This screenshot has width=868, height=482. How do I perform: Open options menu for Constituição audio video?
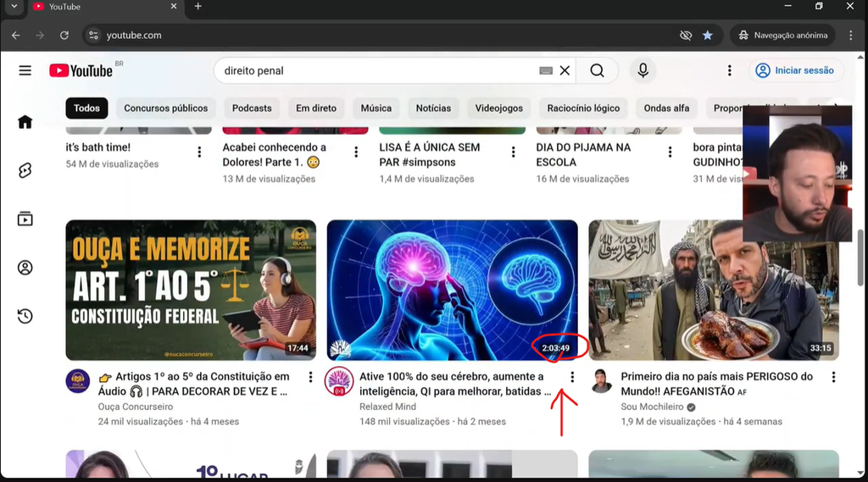click(310, 377)
